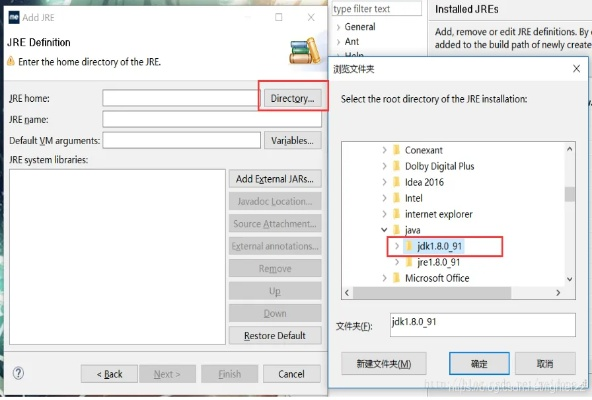Expand the Intel folder
This screenshot has height=400, width=592.
pos(384,198)
